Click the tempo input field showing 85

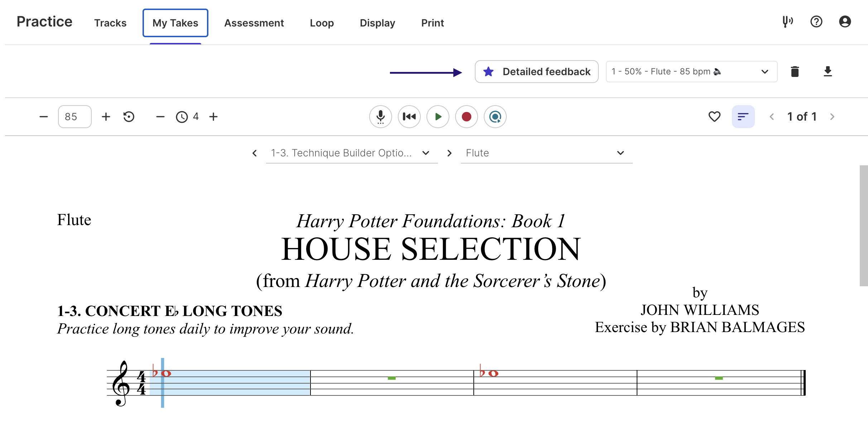pos(74,117)
